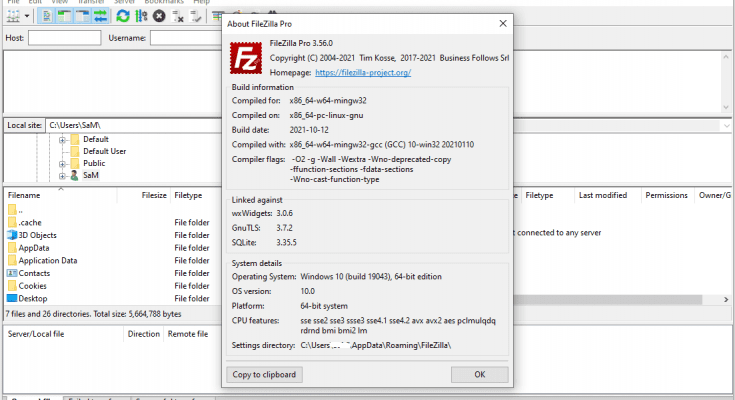Open the filezilla-project.org homepage link
This screenshot has height=400, width=735.
(363, 73)
